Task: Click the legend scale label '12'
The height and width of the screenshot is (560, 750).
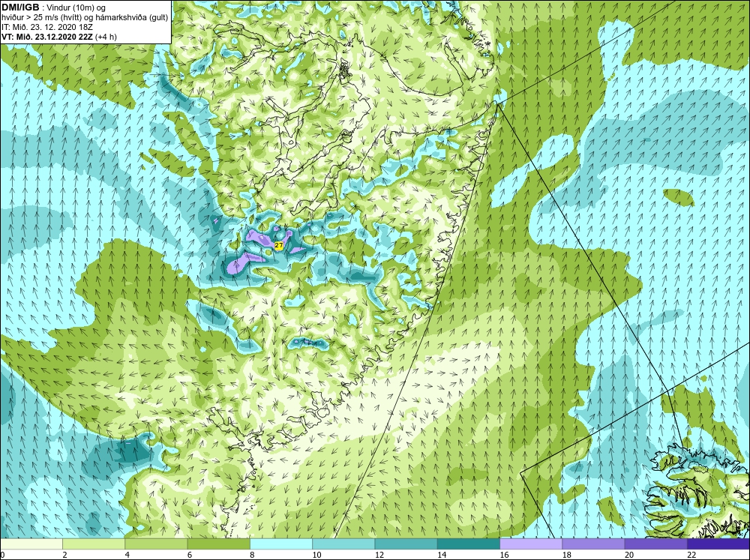Action: click(379, 555)
